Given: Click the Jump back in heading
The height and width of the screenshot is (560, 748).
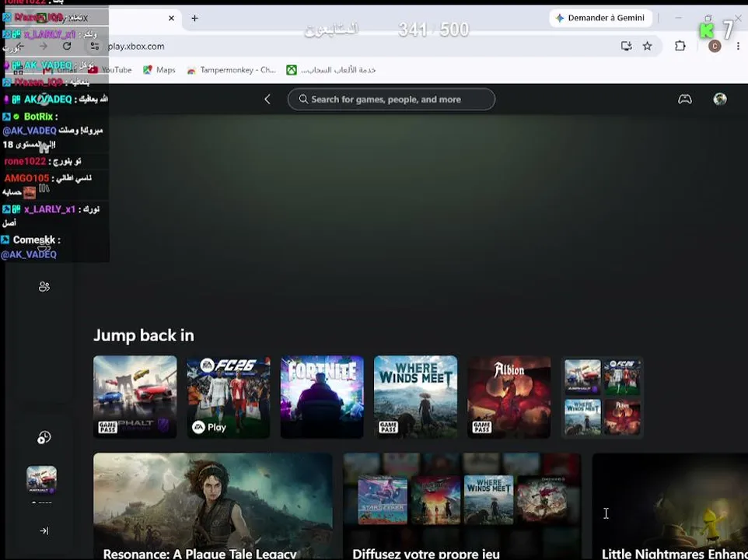Looking at the screenshot, I should [144, 335].
